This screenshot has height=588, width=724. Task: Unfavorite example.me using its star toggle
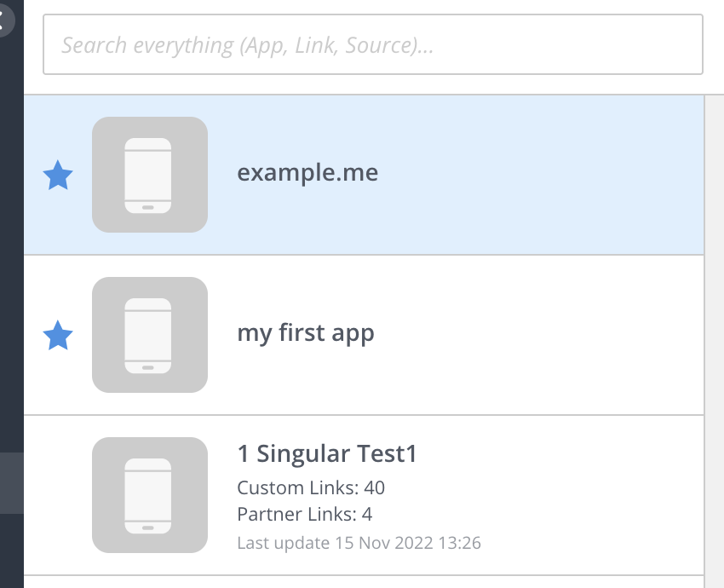(58, 175)
